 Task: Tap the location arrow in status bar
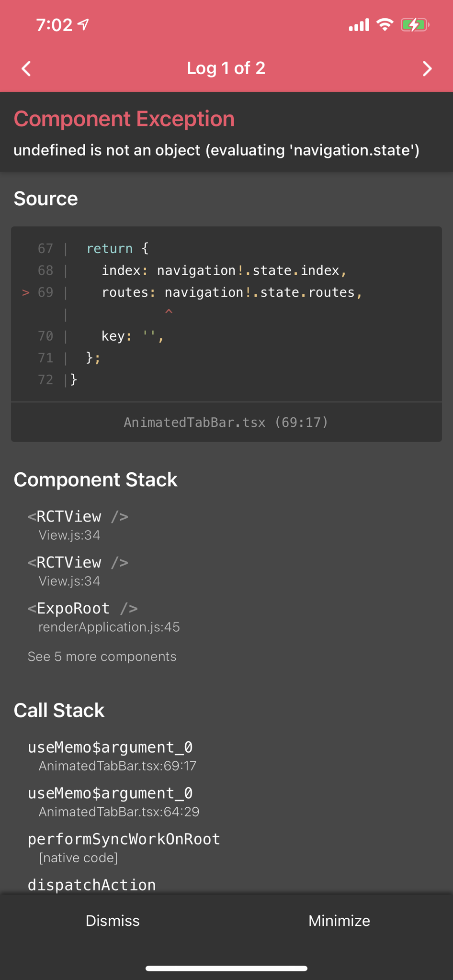click(83, 24)
